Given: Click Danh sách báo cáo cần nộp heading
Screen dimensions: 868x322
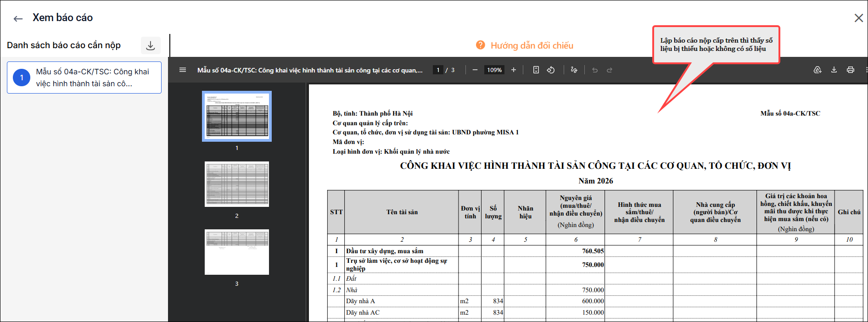Looking at the screenshot, I should (64, 45).
